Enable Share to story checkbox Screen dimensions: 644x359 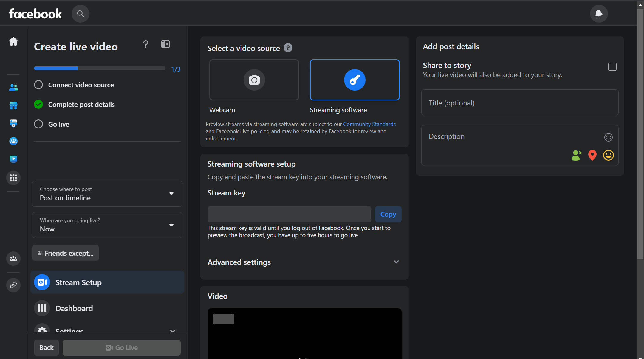click(x=612, y=67)
